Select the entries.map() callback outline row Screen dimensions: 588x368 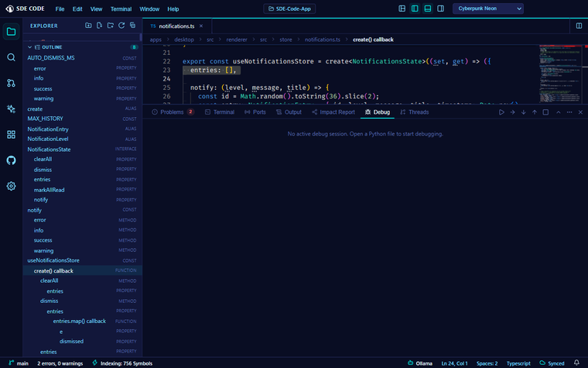pos(82,321)
